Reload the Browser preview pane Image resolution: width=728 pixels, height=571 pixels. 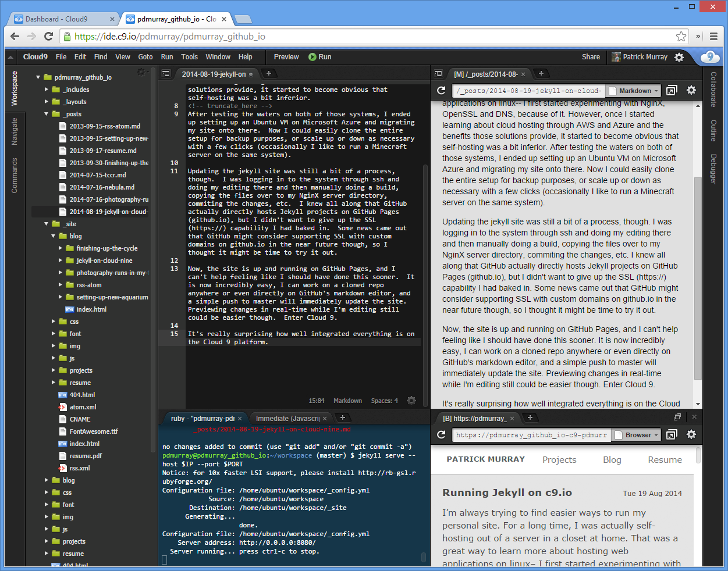441,434
